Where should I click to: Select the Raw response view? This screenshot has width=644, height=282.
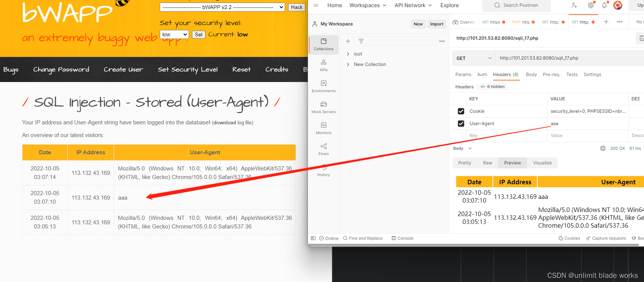click(x=488, y=163)
